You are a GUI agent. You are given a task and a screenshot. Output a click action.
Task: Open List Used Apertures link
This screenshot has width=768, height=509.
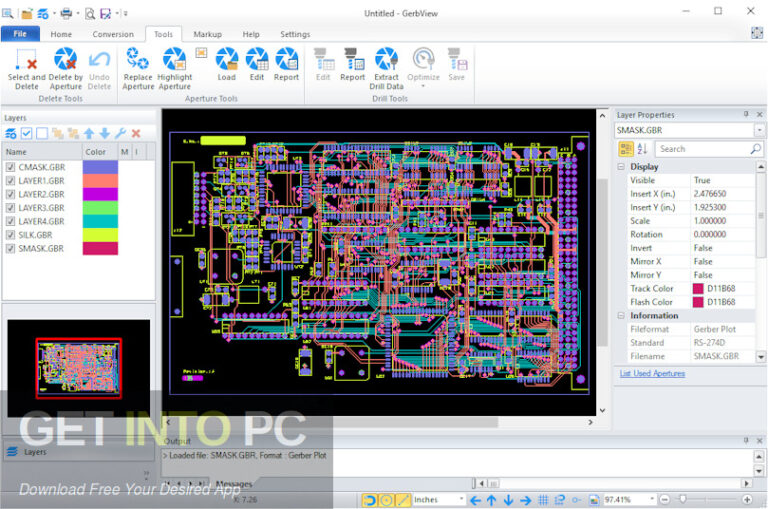[x=652, y=373]
